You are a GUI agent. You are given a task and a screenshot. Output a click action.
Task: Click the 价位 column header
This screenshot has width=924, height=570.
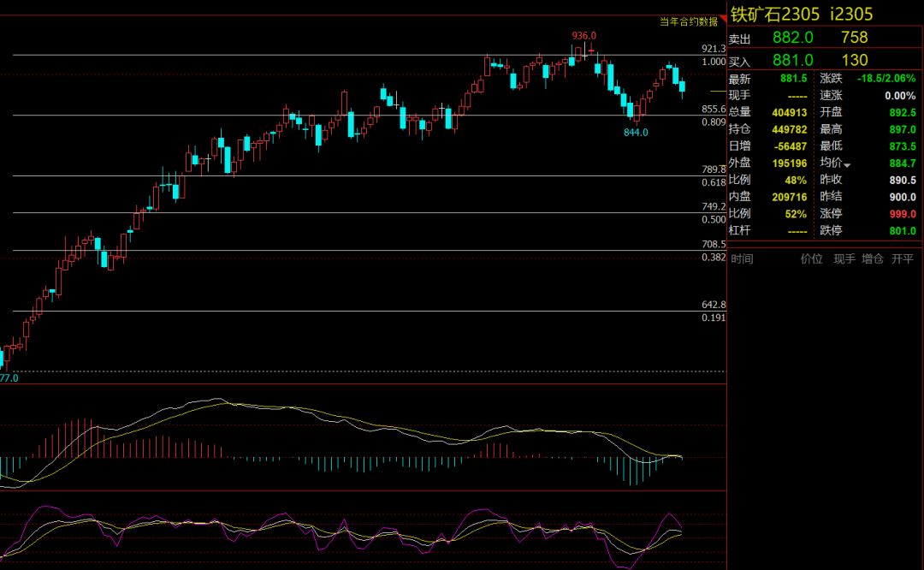tap(811, 258)
